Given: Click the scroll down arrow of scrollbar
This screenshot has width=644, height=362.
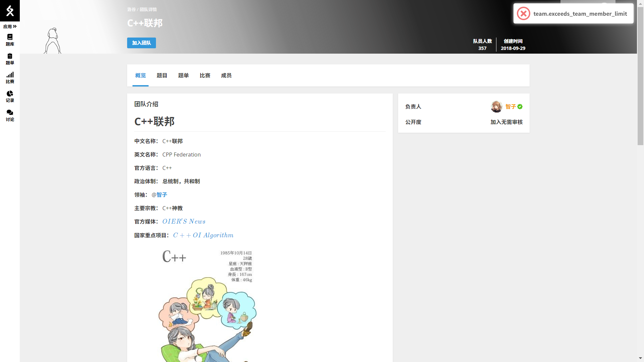Looking at the screenshot, I should pyautogui.click(x=640, y=358).
